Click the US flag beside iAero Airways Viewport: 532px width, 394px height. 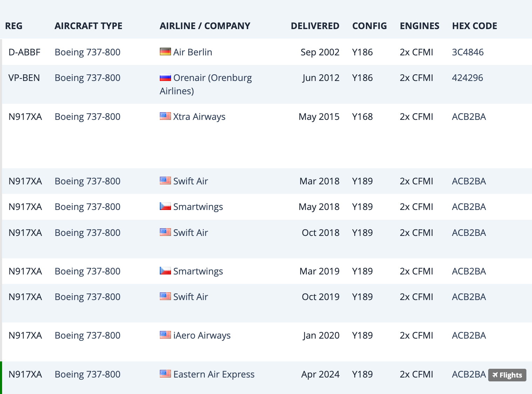coord(165,335)
